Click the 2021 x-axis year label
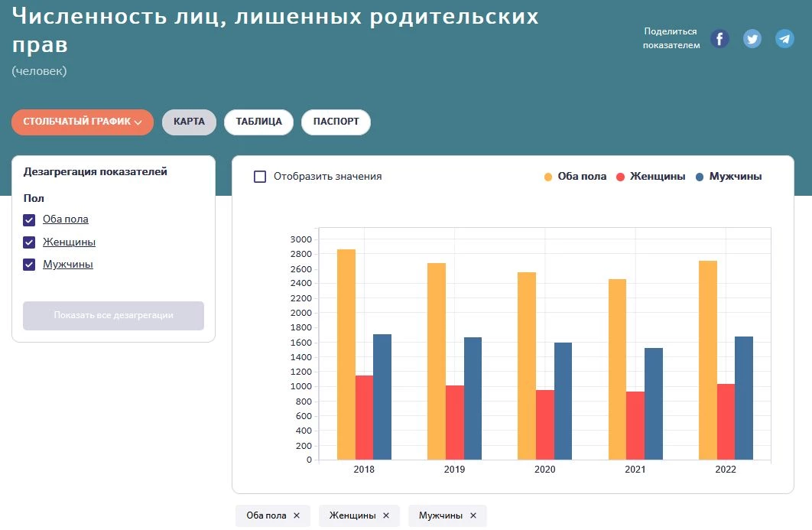The image size is (812, 530). tap(635, 470)
